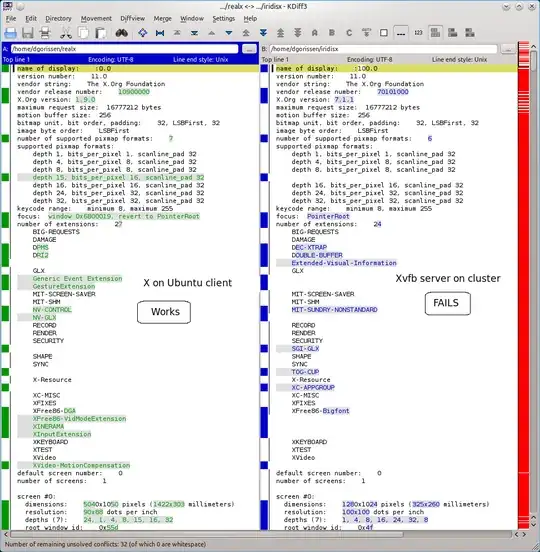Click the 'GestureExtension' line in pane A
The width and height of the screenshot is (540, 552).
click(64, 286)
